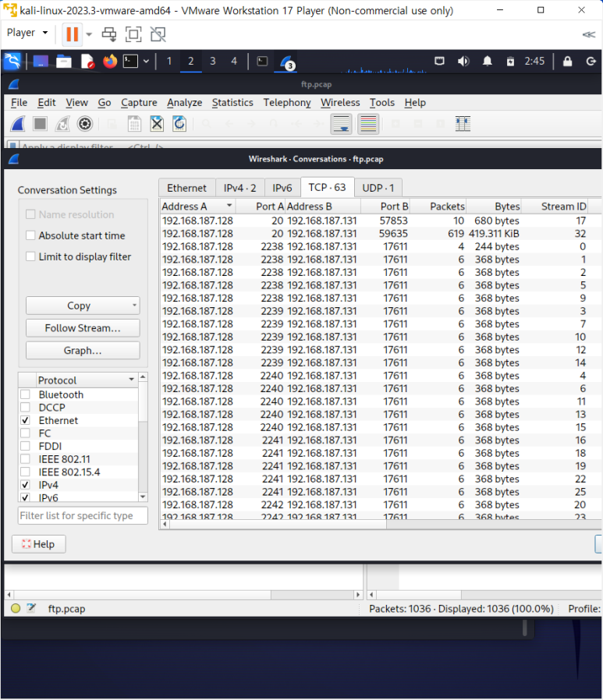Enter VMware full screen mode icon
The image size is (603, 700).
click(133, 34)
